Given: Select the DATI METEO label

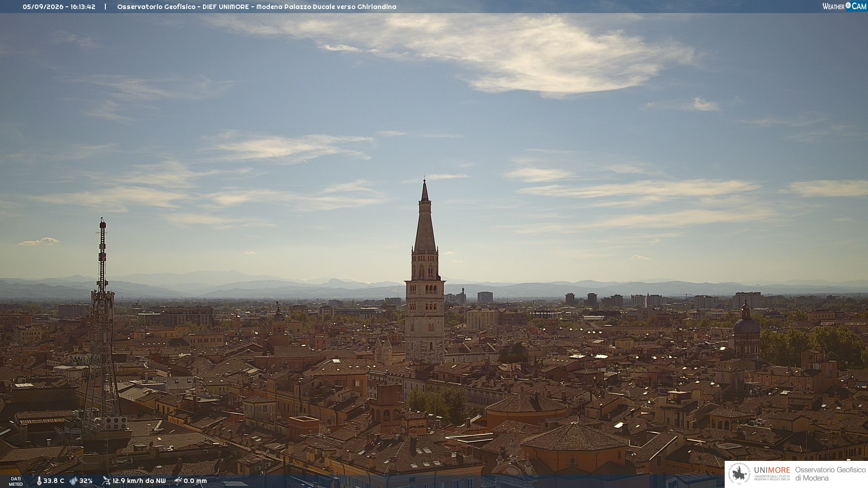Looking at the screenshot, I should (x=16, y=481).
